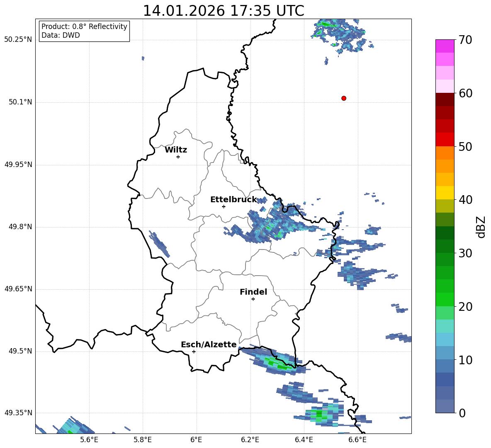Click the 70 value on the colorbar
Image resolution: width=491 pixels, height=448 pixels.
465,40
